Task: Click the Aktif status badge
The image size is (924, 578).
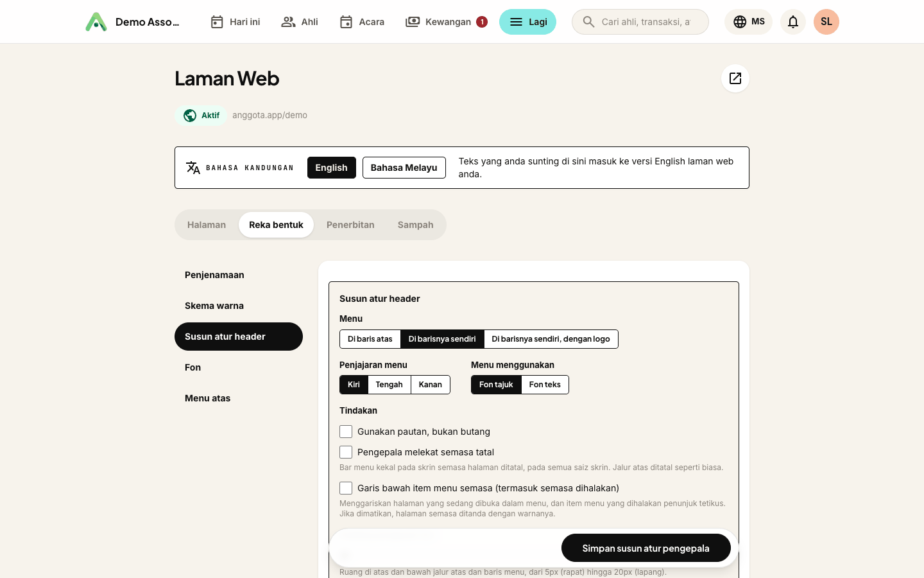Action: pos(201,116)
